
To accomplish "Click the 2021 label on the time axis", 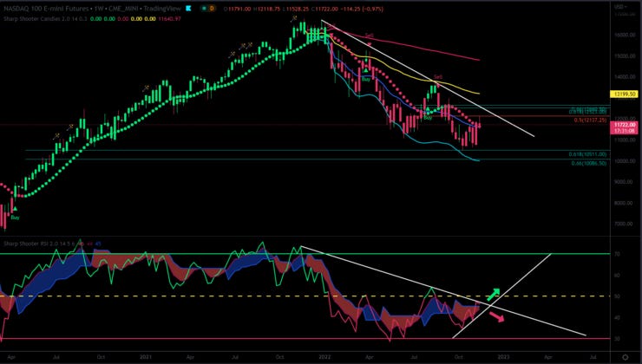I will pos(146,357).
